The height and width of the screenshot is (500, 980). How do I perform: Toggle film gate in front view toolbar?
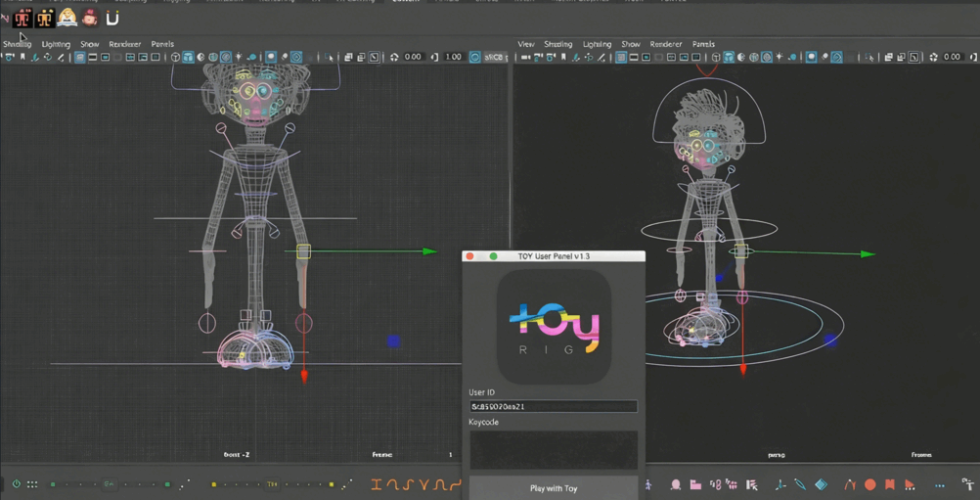tap(93, 57)
